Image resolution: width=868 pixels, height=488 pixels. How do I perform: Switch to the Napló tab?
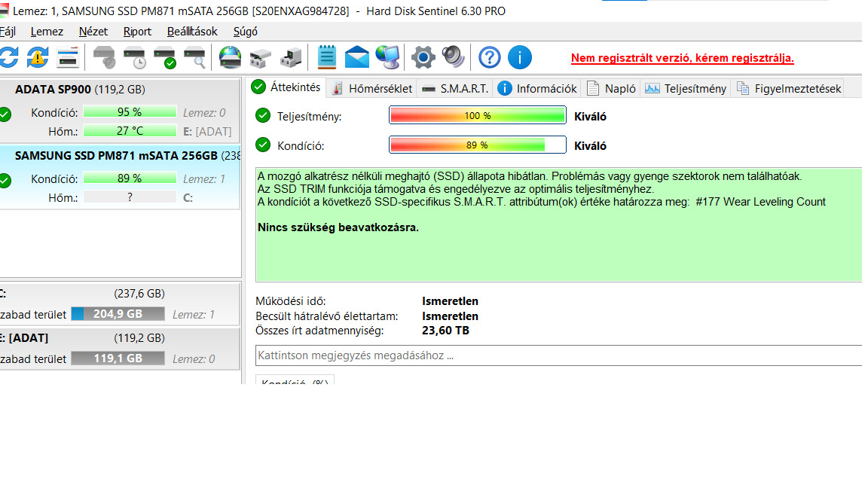click(x=611, y=89)
